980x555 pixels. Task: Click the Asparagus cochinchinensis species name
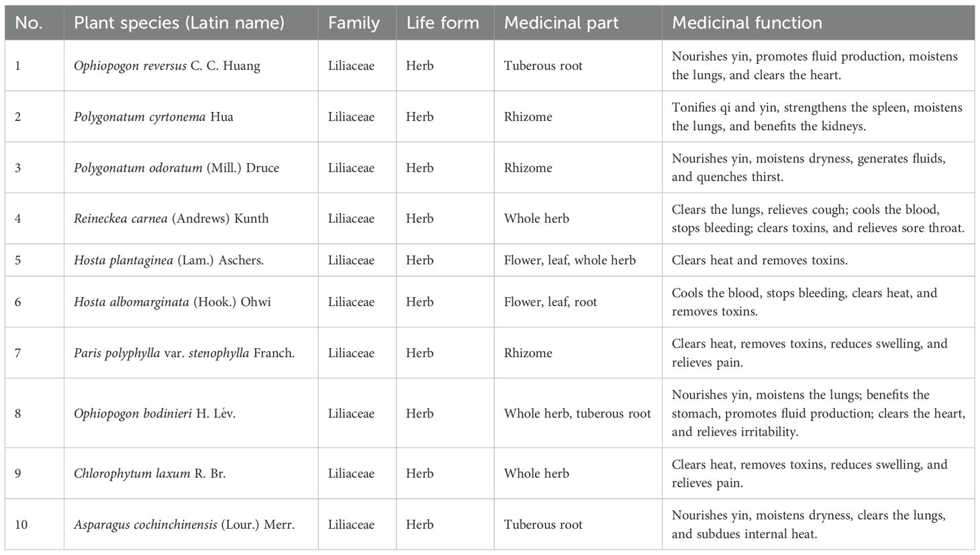point(184,525)
